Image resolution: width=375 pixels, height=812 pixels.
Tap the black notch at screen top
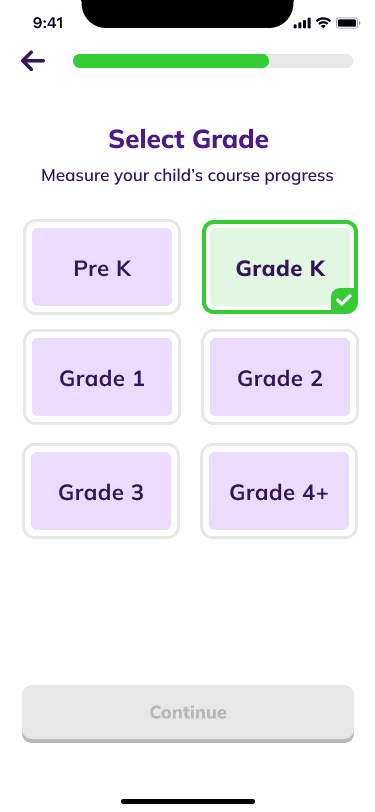[188, 13]
